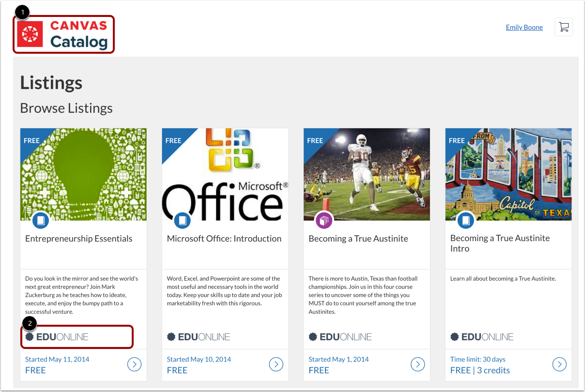Viewport: 585px width, 392px height.
Task: Click FREE price under Started May 1, 2014
Action: (319, 370)
